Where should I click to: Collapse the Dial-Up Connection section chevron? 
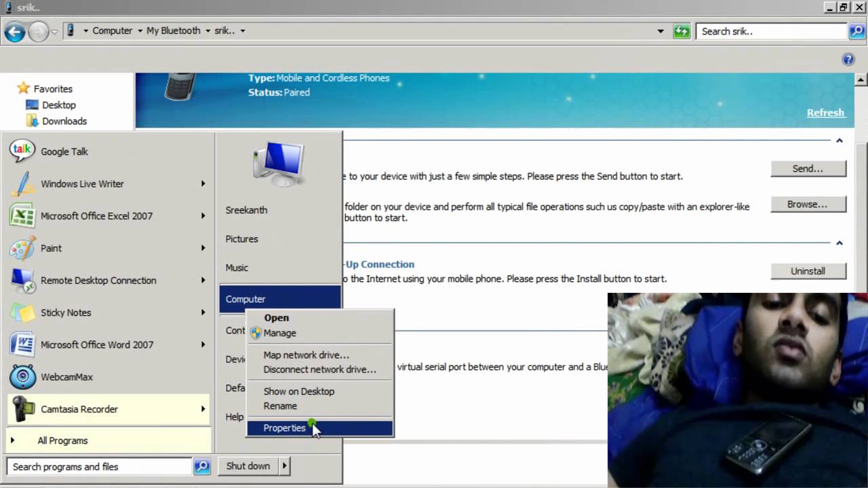[839, 243]
